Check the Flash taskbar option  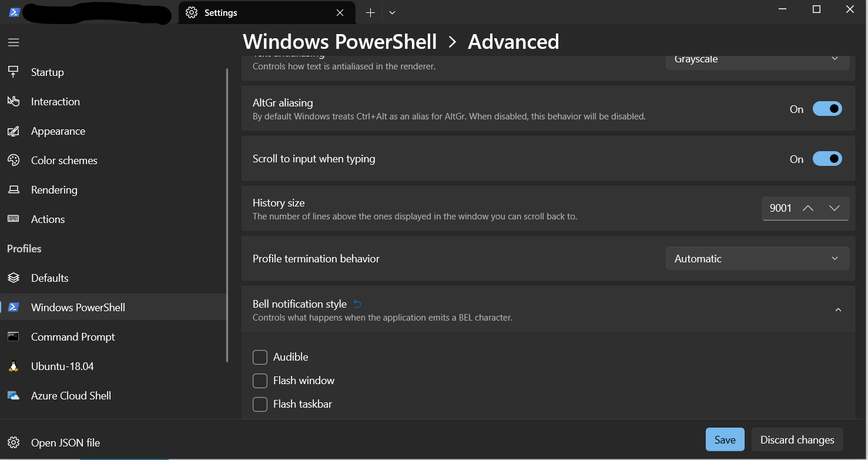click(260, 404)
